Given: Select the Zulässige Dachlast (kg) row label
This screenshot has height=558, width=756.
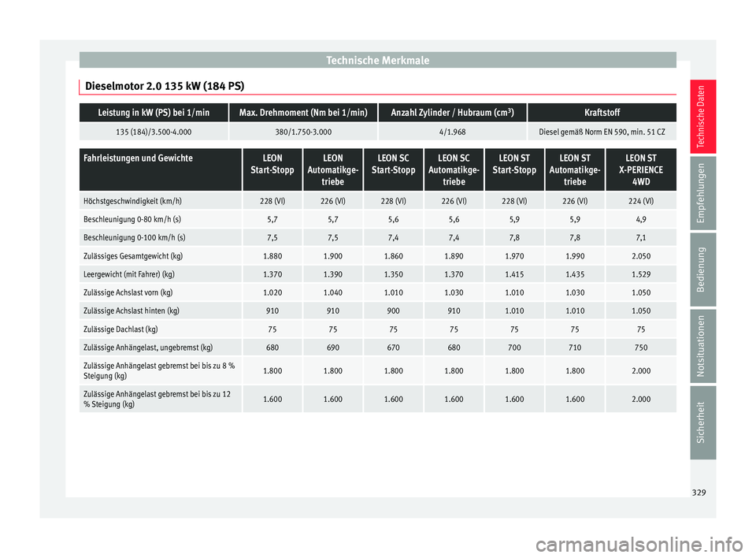Looking at the screenshot, I should (x=120, y=329).
